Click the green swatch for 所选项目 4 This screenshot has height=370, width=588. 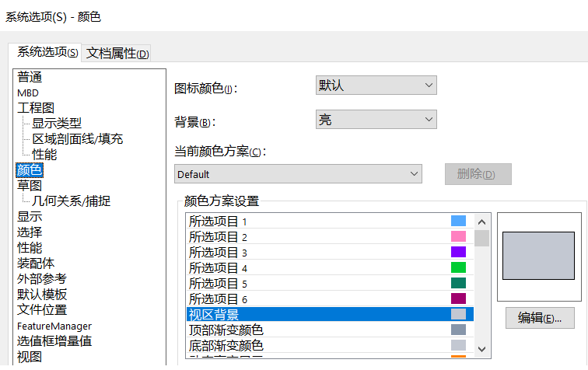pos(458,267)
